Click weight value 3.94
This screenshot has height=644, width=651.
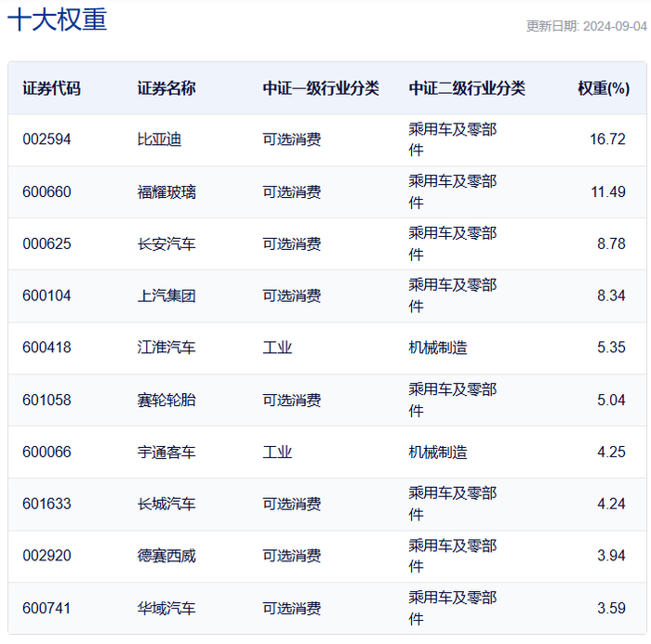612,556
